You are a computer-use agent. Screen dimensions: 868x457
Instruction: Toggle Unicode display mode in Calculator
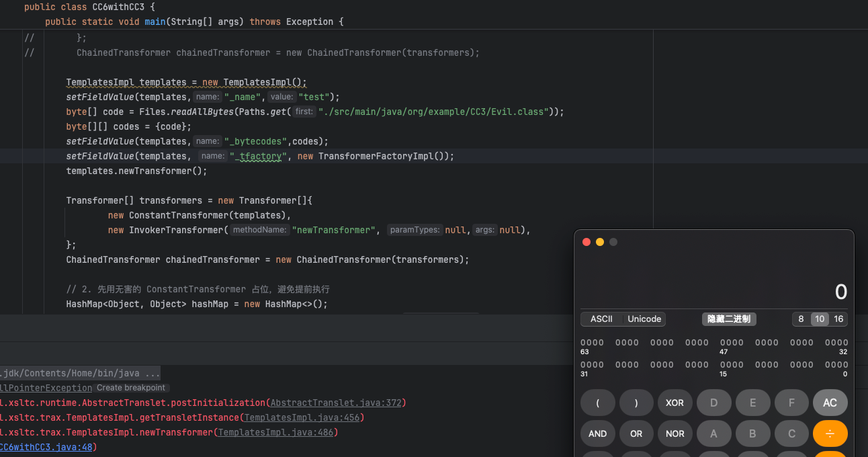pyautogui.click(x=644, y=319)
